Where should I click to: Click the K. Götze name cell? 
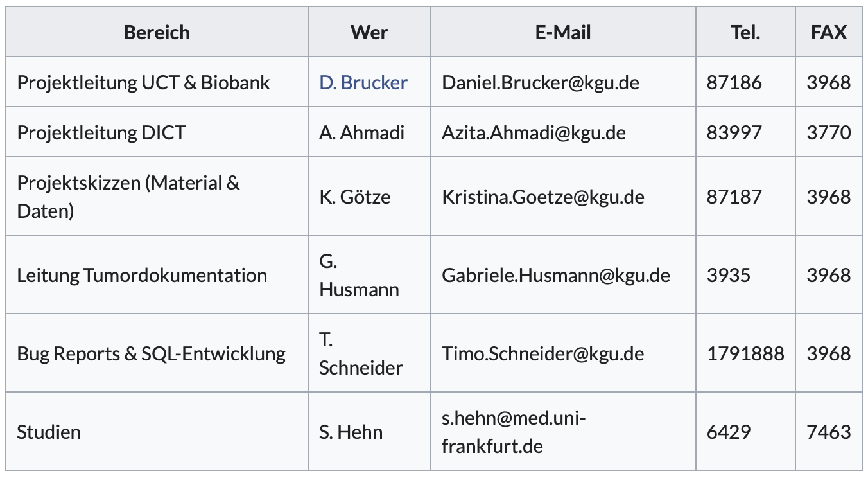tap(369, 197)
